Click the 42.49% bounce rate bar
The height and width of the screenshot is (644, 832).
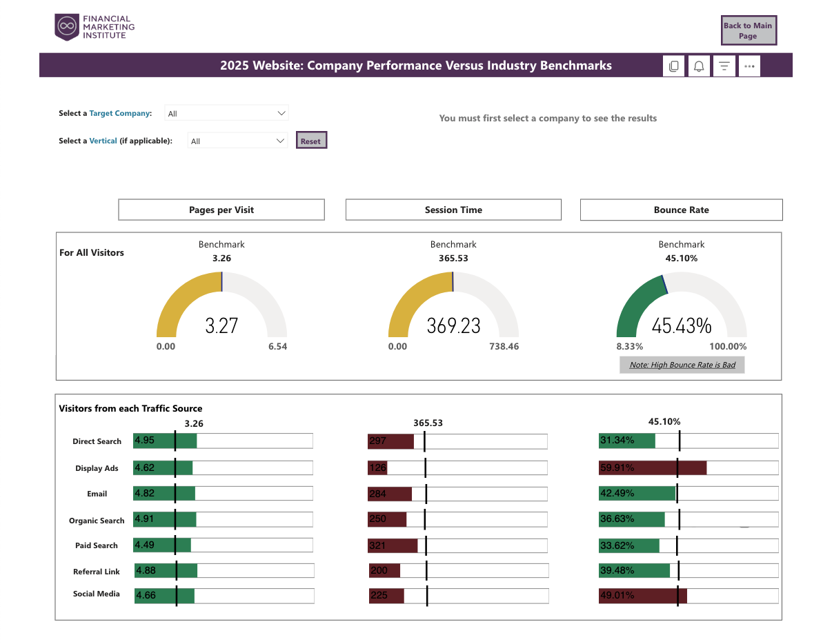click(x=637, y=493)
